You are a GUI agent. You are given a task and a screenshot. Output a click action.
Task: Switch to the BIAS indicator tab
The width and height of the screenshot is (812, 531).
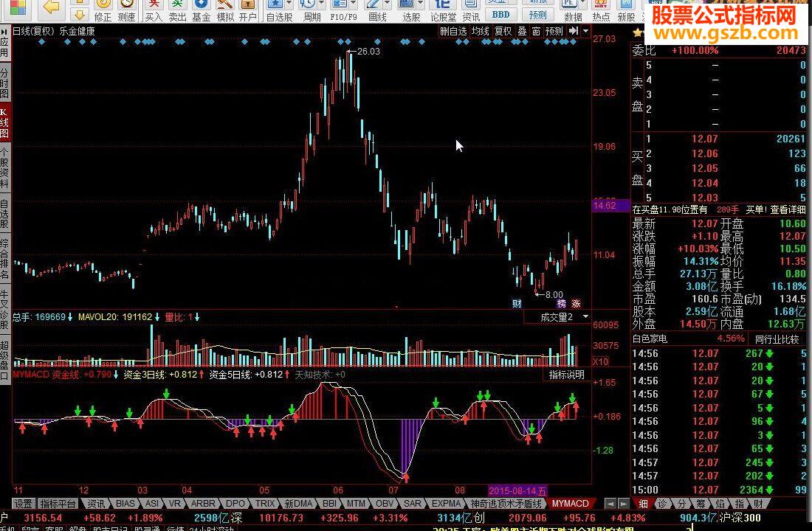tap(125, 504)
